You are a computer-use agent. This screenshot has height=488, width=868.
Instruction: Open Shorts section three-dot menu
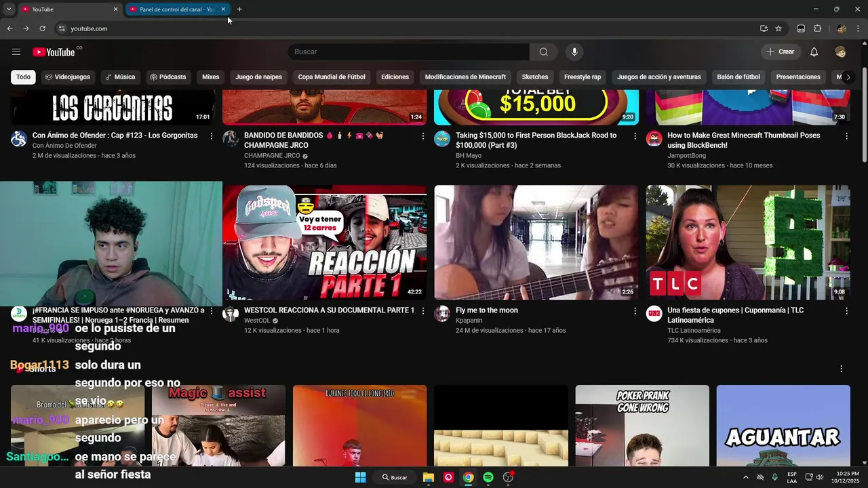(x=842, y=369)
